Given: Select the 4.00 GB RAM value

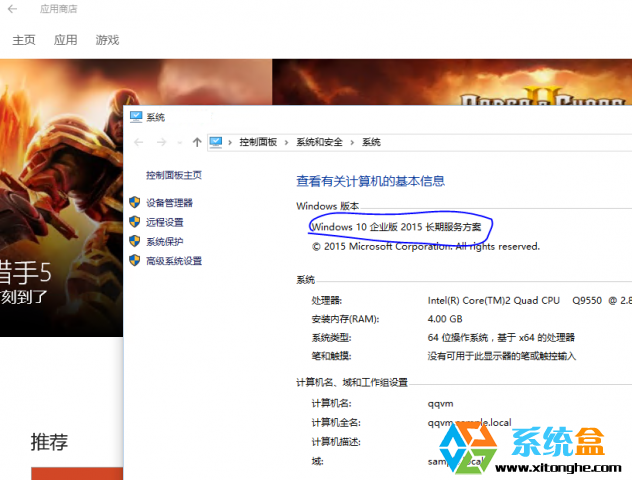Looking at the screenshot, I should pyautogui.click(x=445, y=319).
